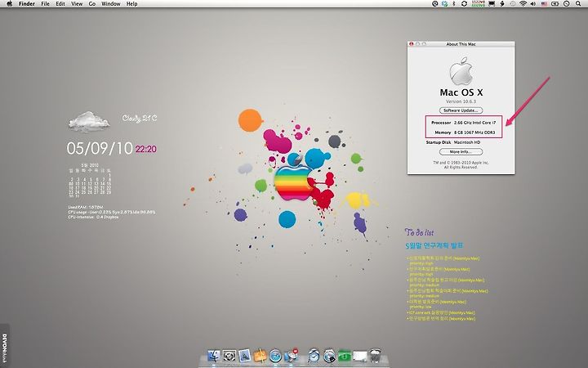Open the Window menu
588x368 pixels.
[x=111, y=4]
